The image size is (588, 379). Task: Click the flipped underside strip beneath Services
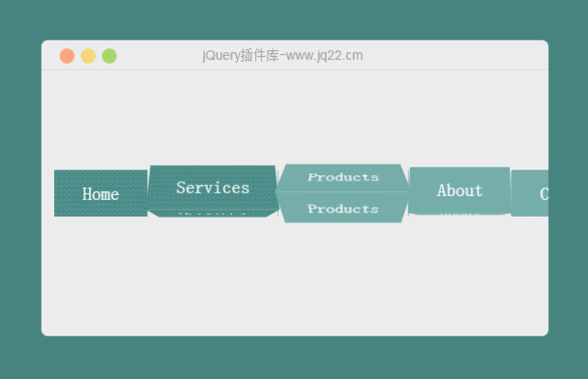213,214
